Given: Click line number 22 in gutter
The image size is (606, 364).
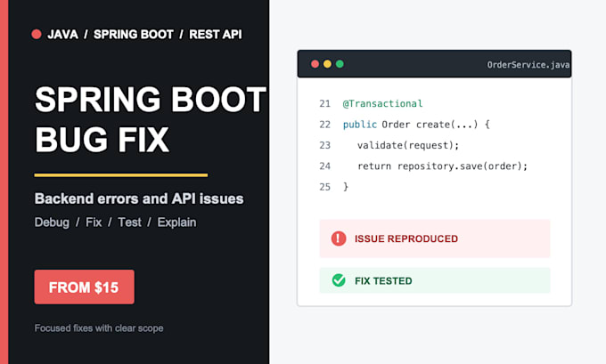Looking at the screenshot, I should [x=325, y=125].
